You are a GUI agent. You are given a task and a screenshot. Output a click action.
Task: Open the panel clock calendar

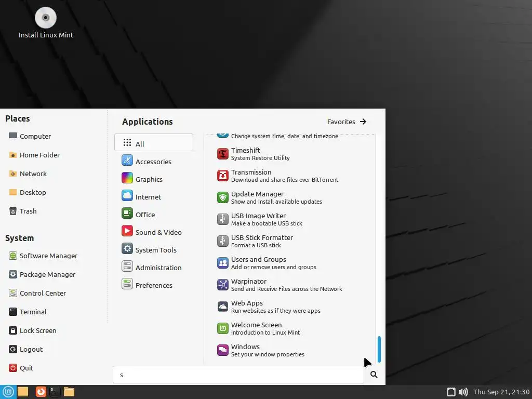click(x=501, y=392)
